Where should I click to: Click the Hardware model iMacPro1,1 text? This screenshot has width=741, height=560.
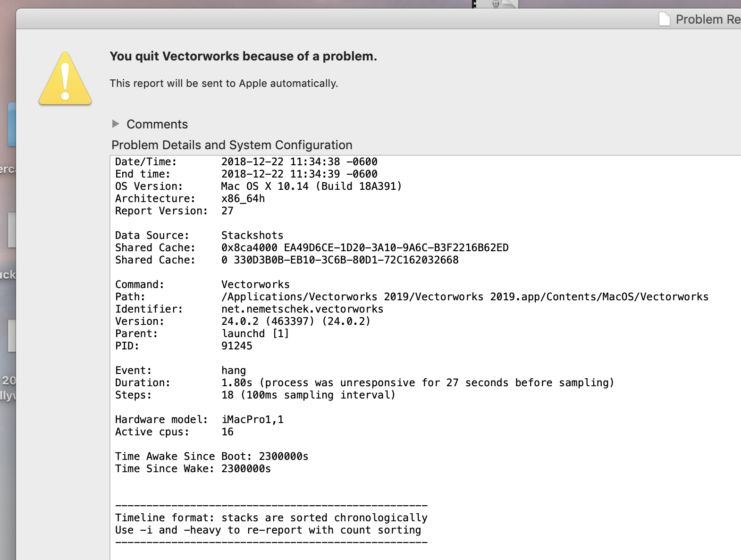pos(253,420)
